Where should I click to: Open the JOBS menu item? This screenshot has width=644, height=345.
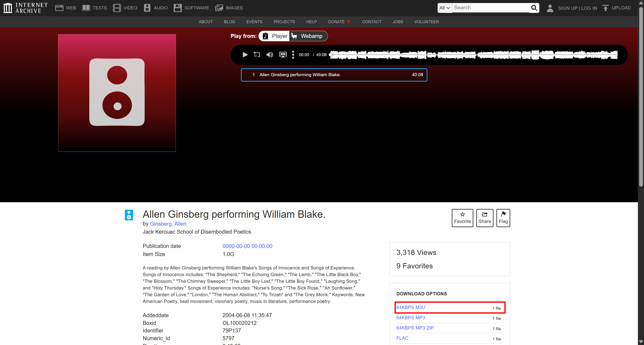397,22
